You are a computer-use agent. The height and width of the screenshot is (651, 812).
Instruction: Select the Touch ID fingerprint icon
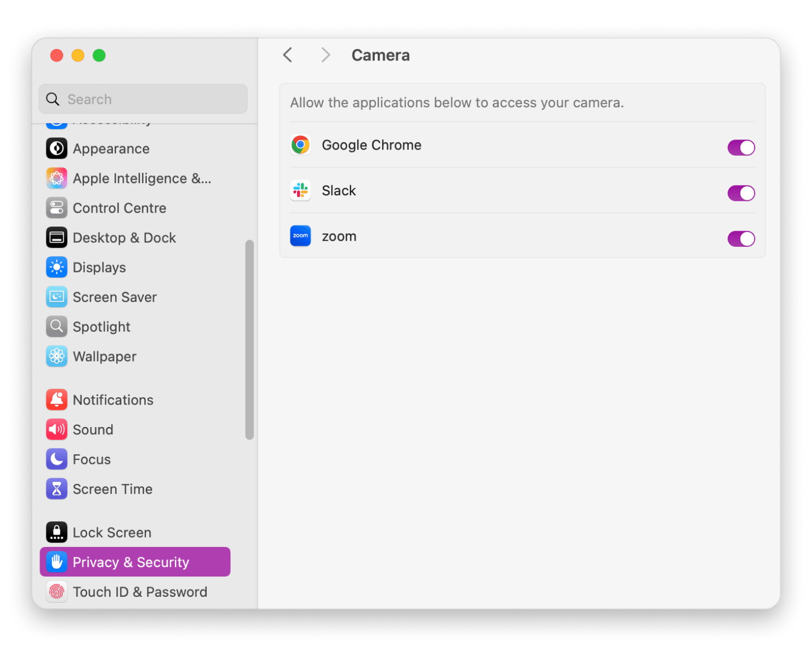click(x=57, y=592)
